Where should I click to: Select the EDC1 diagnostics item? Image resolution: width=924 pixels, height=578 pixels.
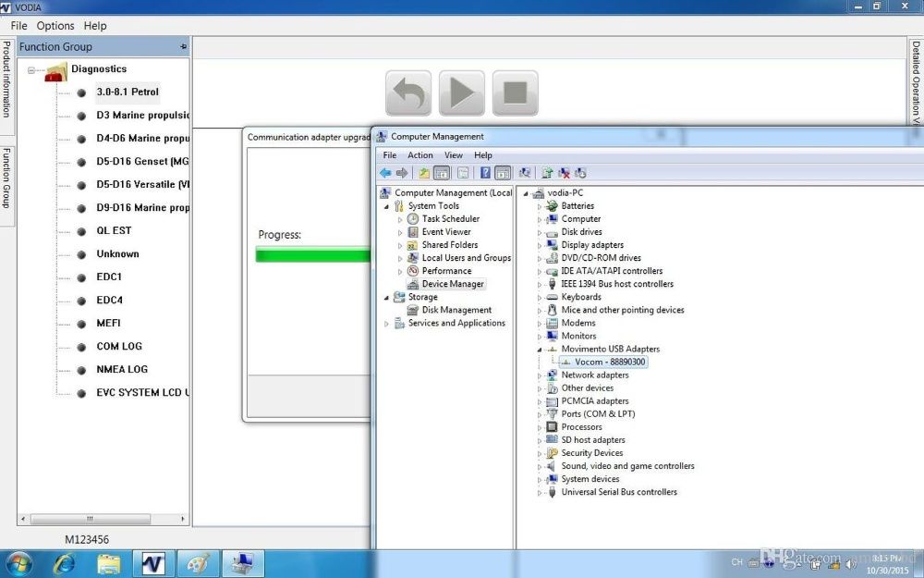tap(109, 277)
